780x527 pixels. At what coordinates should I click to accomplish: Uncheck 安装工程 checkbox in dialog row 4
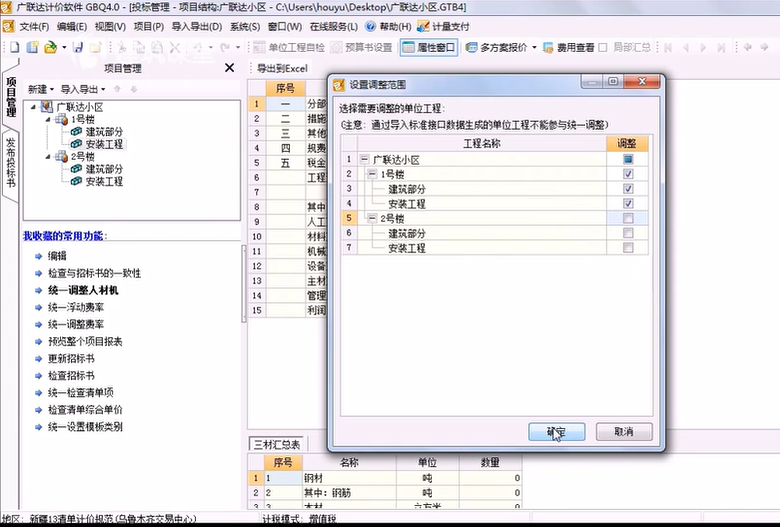tap(628, 203)
